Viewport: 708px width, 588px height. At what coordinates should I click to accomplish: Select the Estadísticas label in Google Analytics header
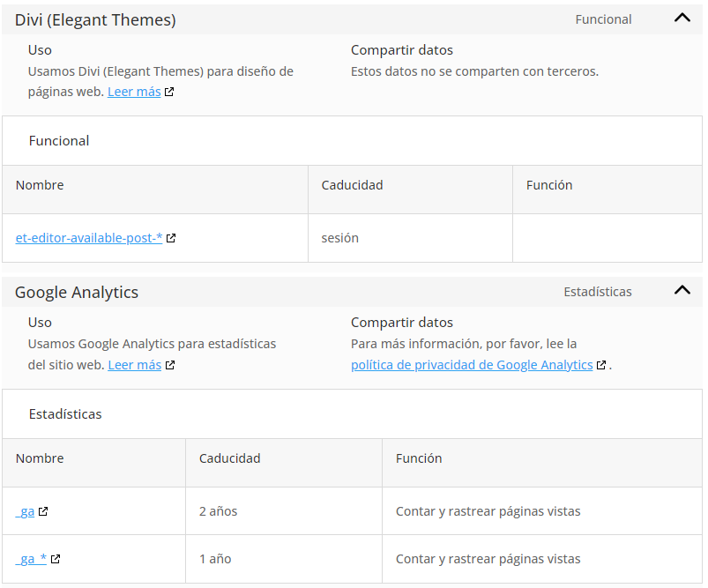pyautogui.click(x=598, y=292)
